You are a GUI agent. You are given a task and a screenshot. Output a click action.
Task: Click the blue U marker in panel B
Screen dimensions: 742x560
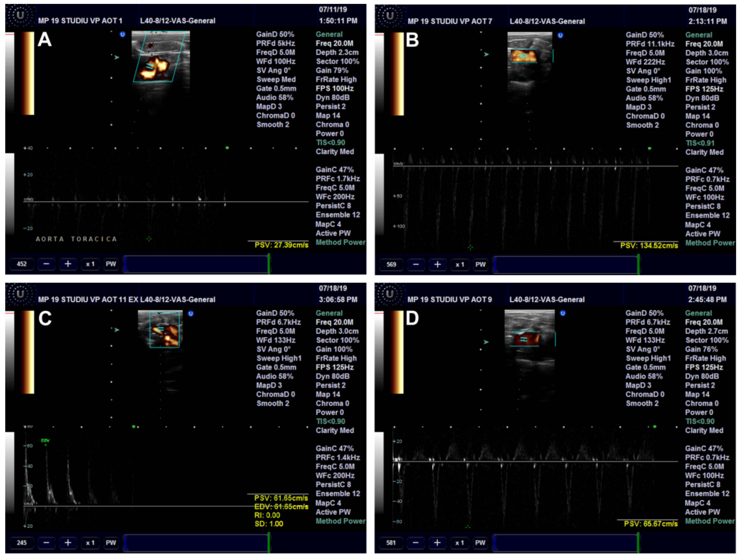(560, 35)
